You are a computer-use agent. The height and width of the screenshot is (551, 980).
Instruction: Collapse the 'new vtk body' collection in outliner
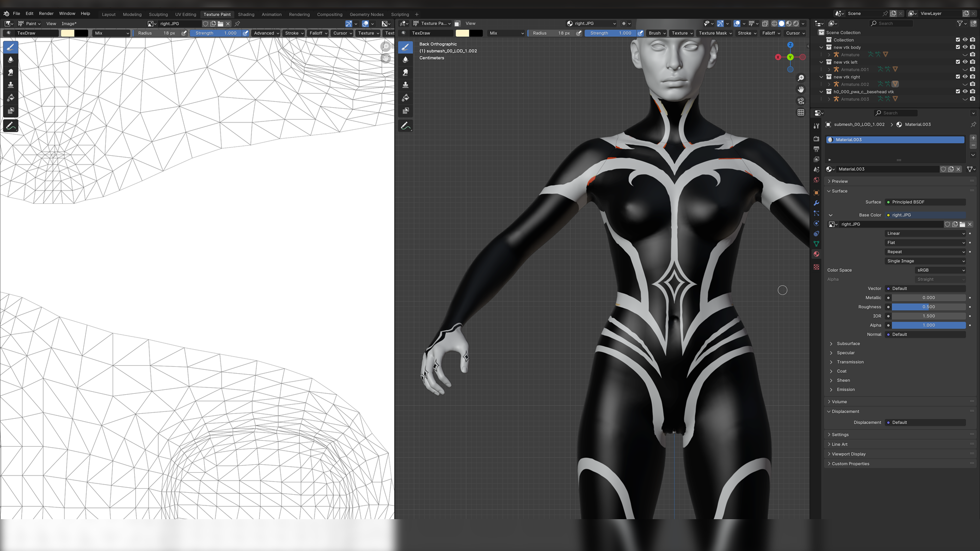[821, 48]
